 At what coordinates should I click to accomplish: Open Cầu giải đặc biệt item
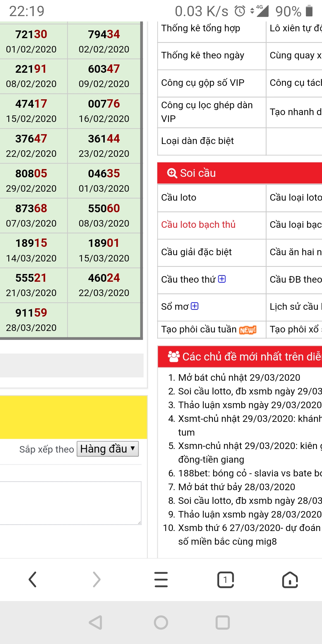click(x=196, y=252)
